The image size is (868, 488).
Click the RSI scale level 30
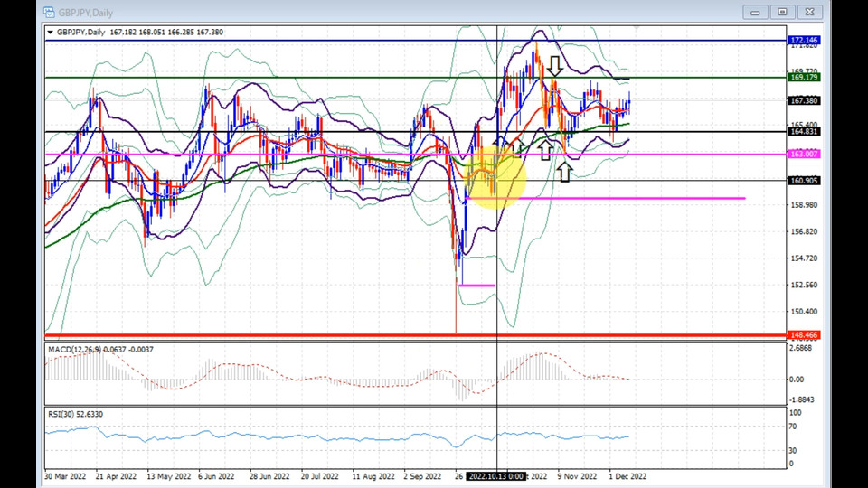click(x=793, y=451)
